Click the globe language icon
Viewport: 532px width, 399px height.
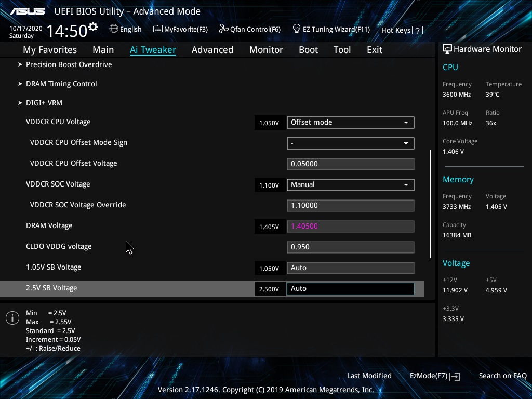[114, 29]
